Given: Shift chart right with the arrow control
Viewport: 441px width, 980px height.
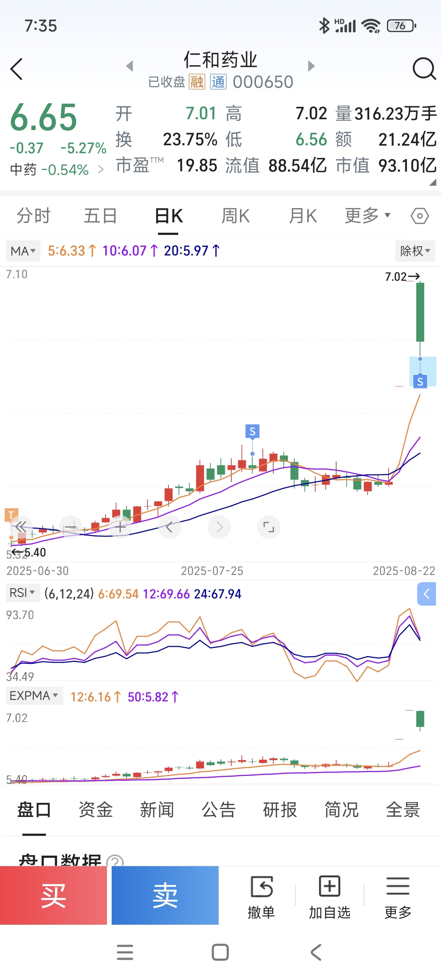Looking at the screenshot, I should (x=219, y=527).
